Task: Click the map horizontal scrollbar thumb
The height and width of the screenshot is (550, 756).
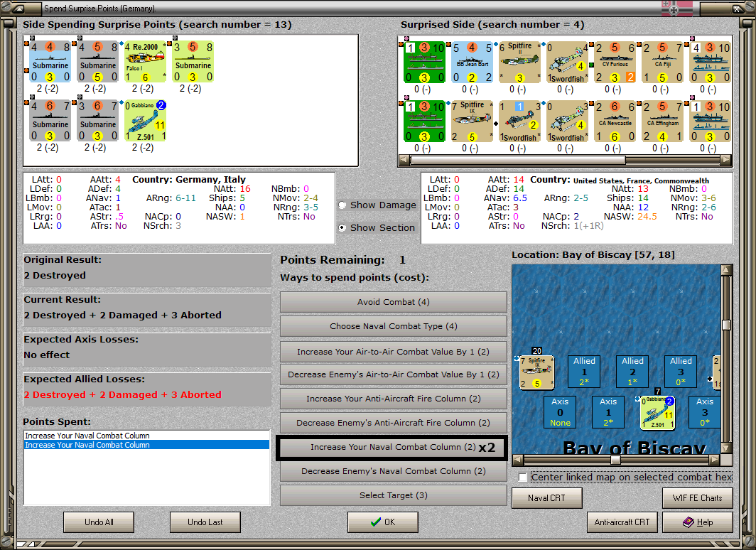Action: point(615,460)
